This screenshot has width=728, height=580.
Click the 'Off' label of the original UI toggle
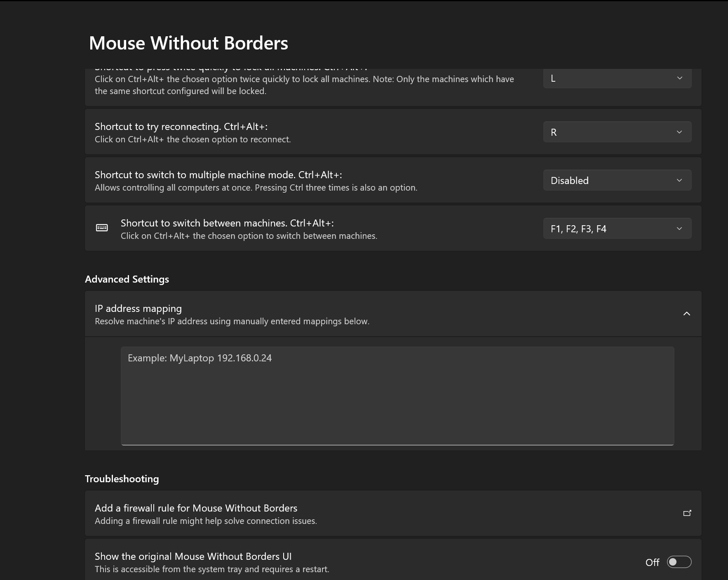(x=653, y=562)
